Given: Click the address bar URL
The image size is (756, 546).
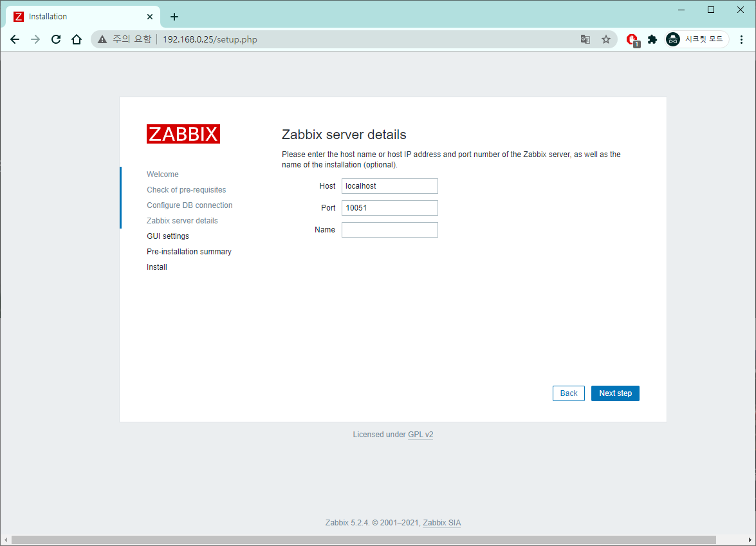Looking at the screenshot, I should point(210,39).
